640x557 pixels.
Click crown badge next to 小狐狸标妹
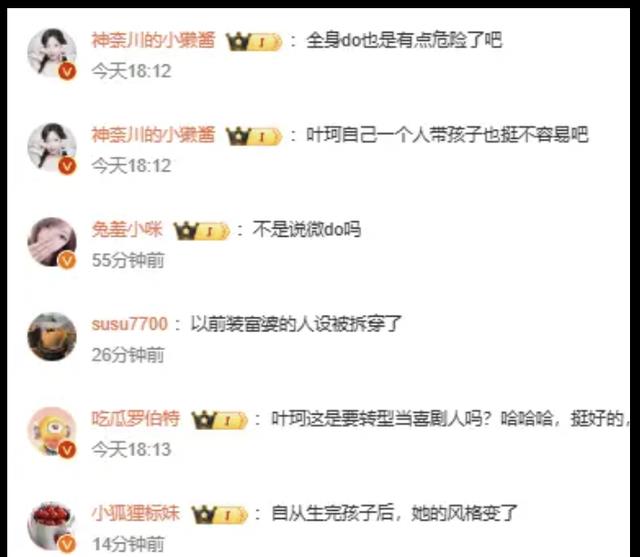[x=220, y=515]
